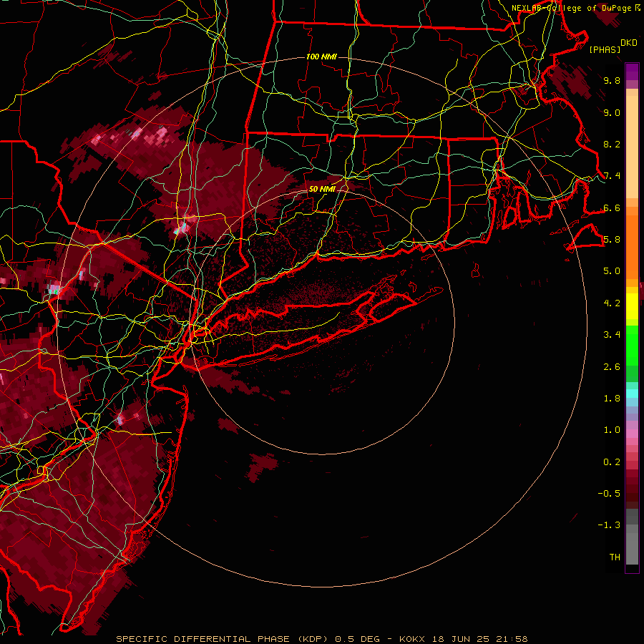Click the 2.6 scale value
This screenshot has width=644, height=644.
coord(612,367)
